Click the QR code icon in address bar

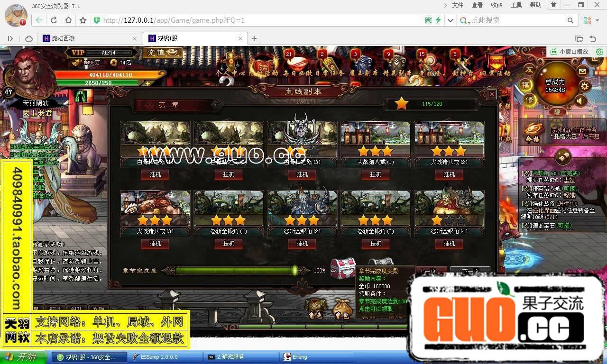(428, 20)
